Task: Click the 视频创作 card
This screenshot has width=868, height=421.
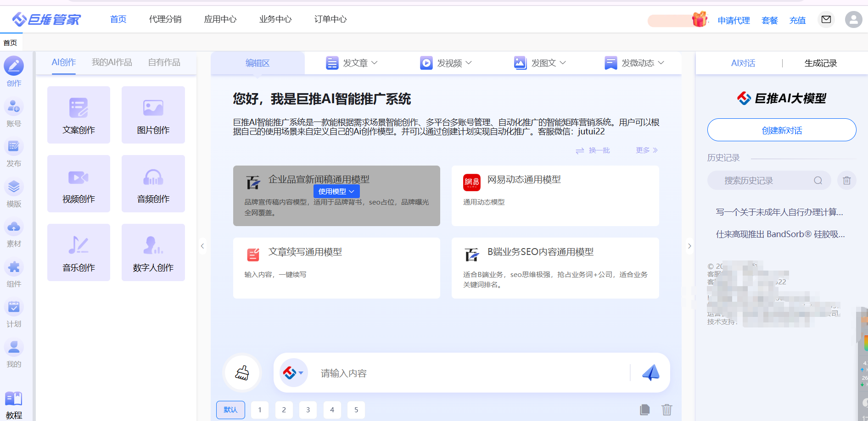Action: (x=78, y=183)
